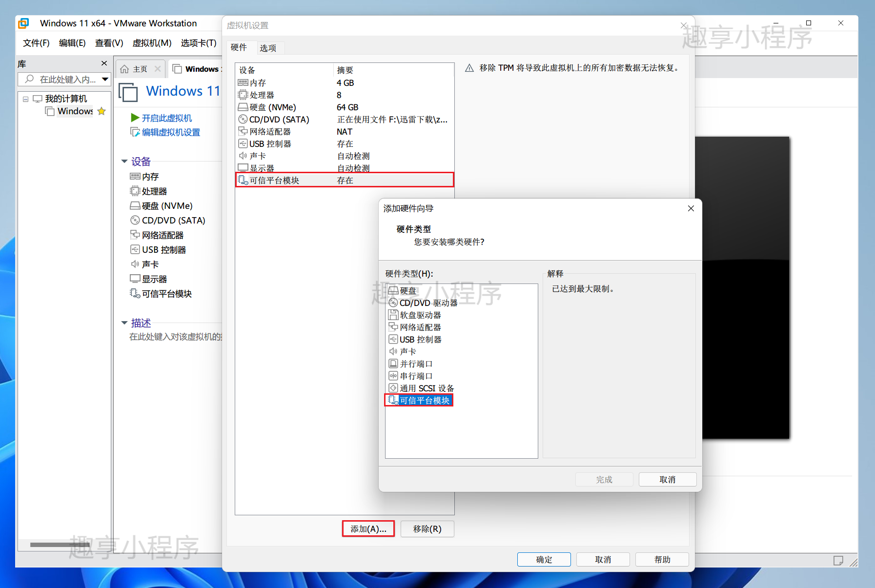Click 取消 at the bottom of VM settings dialog
This screenshot has height=588, width=875.
603,560
